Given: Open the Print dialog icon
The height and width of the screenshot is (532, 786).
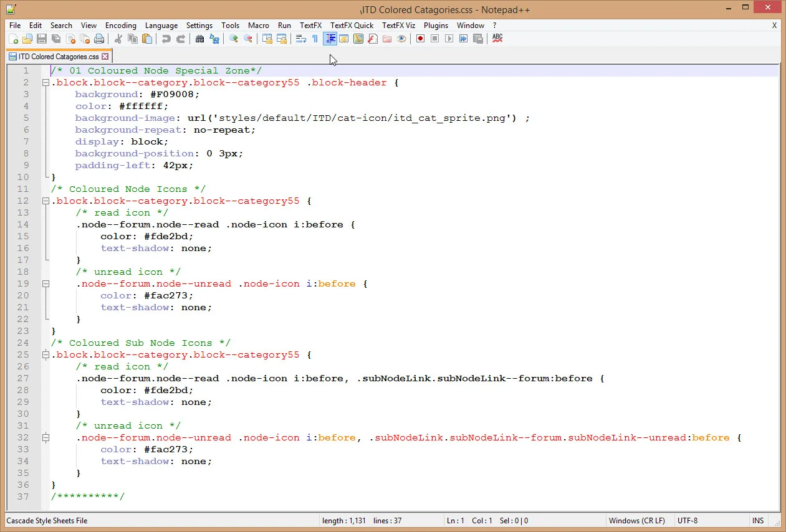Looking at the screenshot, I should click(99, 39).
